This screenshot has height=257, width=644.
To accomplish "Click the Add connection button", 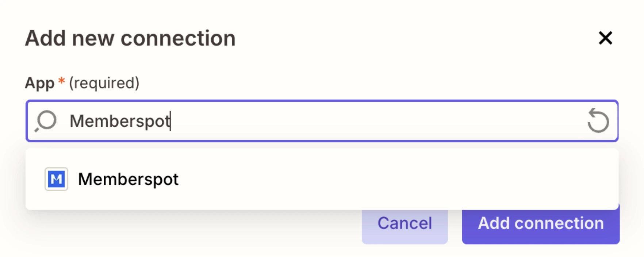I will [x=540, y=224].
